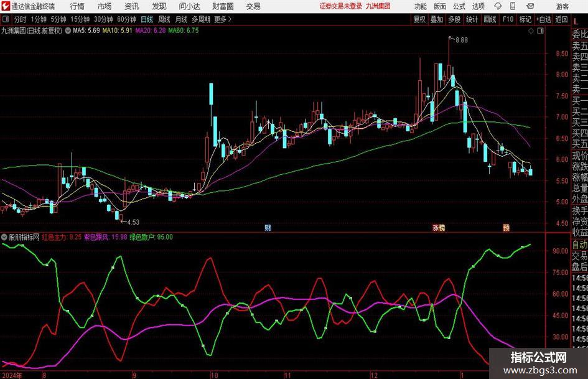This screenshot has height=379, width=588.
Task: Click the 2024年 date axis label
Action: pyautogui.click(x=12, y=375)
